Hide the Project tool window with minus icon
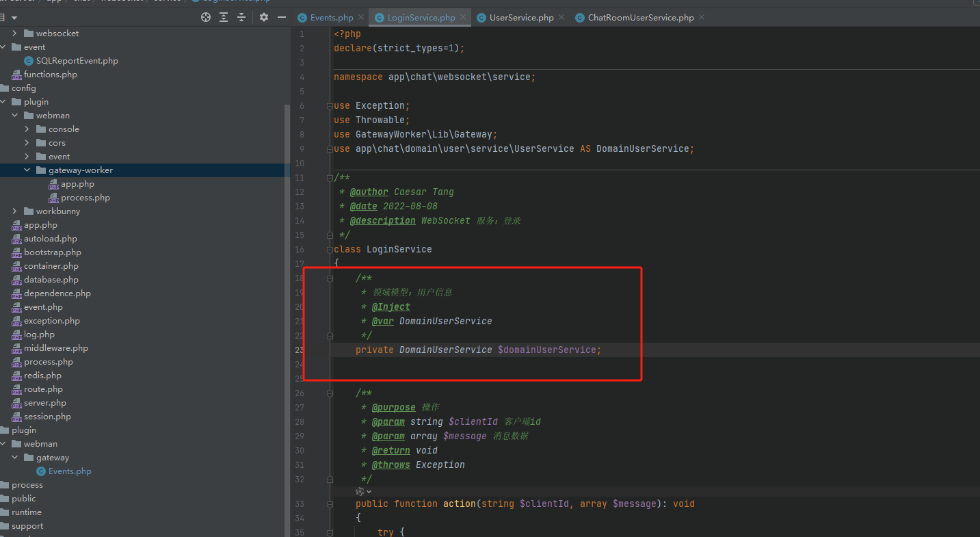This screenshot has height=537, width=980. [x=282, y=17]
